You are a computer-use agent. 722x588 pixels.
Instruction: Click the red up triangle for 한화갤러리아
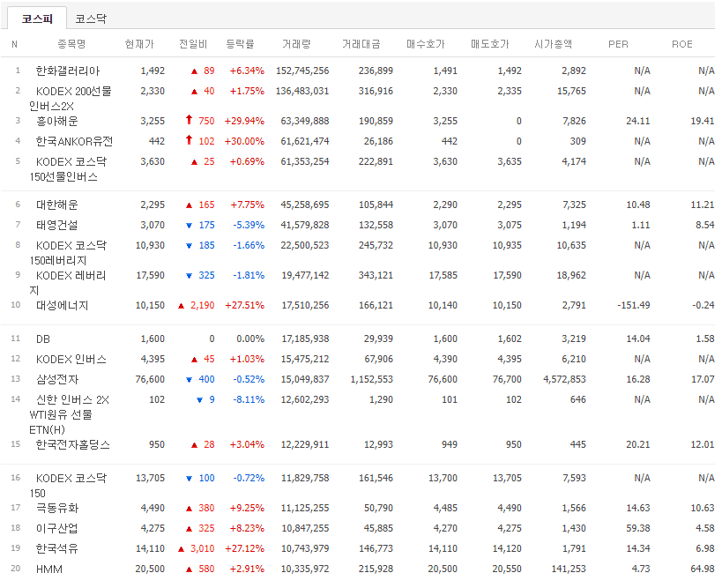(194, 71)
